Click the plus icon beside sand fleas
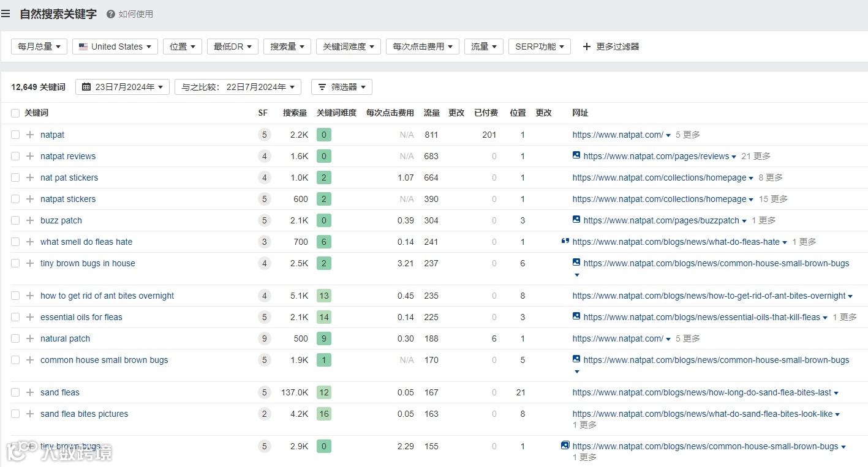 (30, 392)
